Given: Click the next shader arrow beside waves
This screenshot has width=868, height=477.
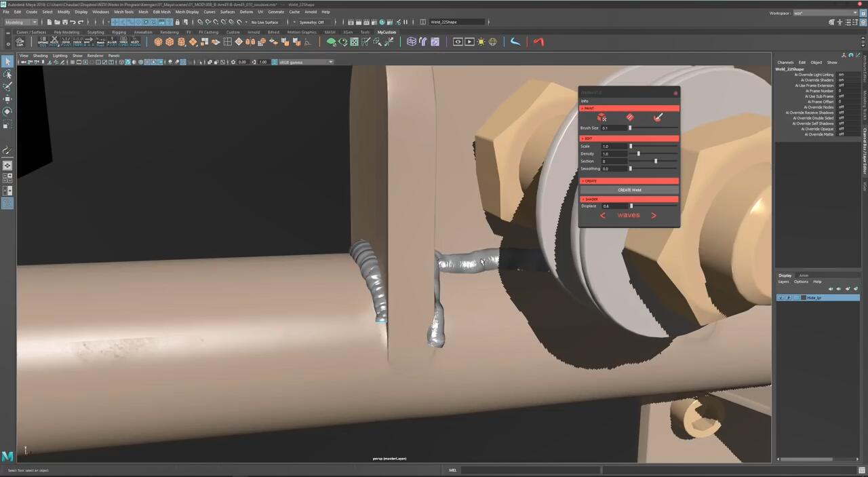Looking at the screenshot, I should [654, 215].
